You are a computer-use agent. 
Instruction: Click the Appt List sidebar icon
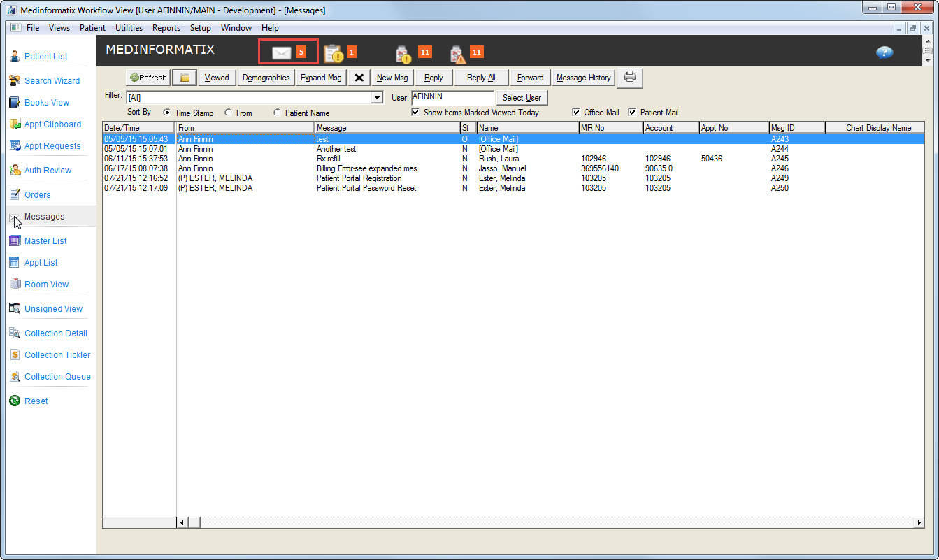[x=15, y=262]
